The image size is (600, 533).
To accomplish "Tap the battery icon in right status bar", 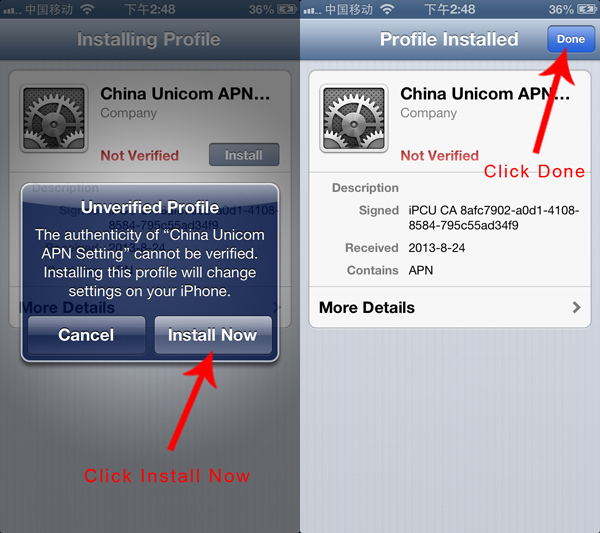I will [587, 9].
